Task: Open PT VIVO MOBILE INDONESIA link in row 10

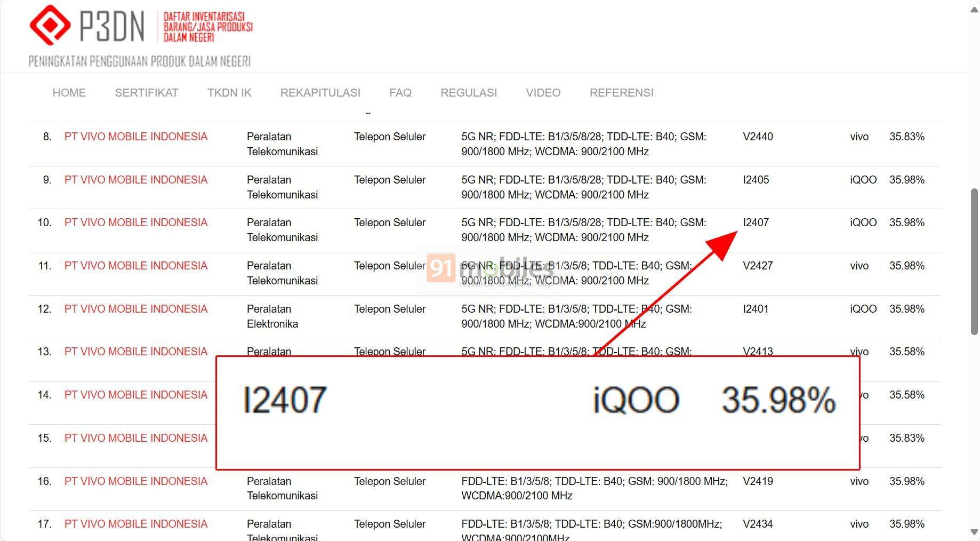Action: click(136, 222)
